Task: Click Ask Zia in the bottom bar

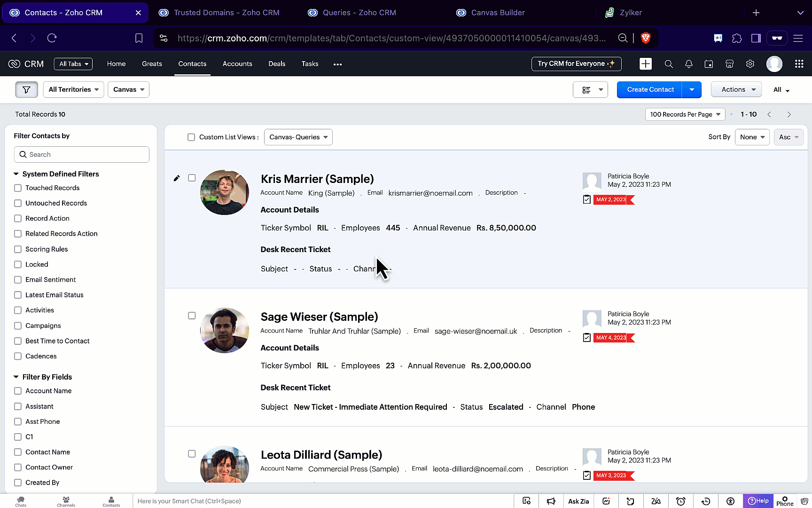Action: click(578, 501)
